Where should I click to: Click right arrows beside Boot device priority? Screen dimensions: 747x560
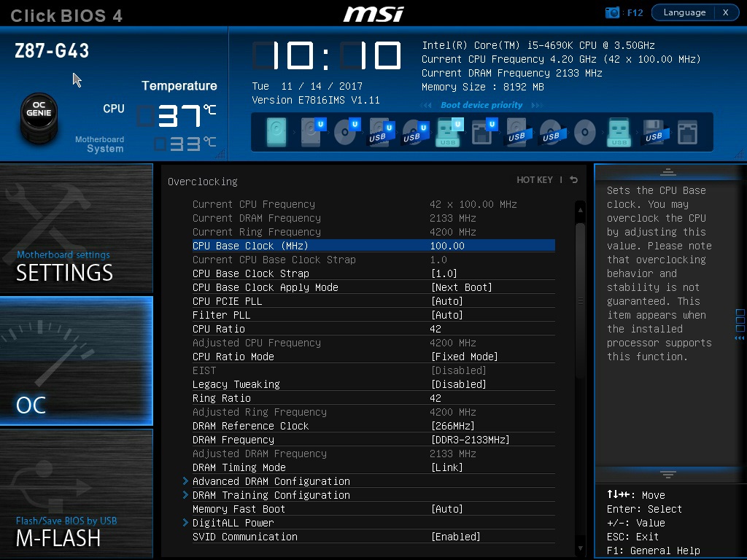tap(537, 105)
